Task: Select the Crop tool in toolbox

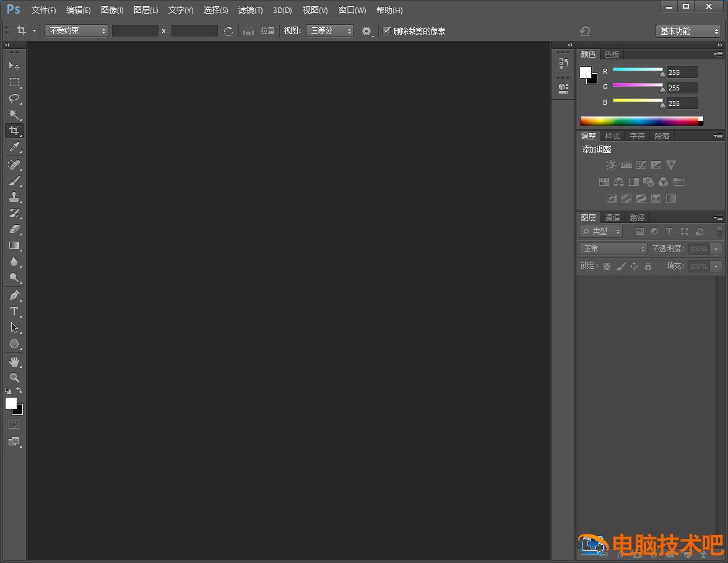Action: (x=14, y=131)
